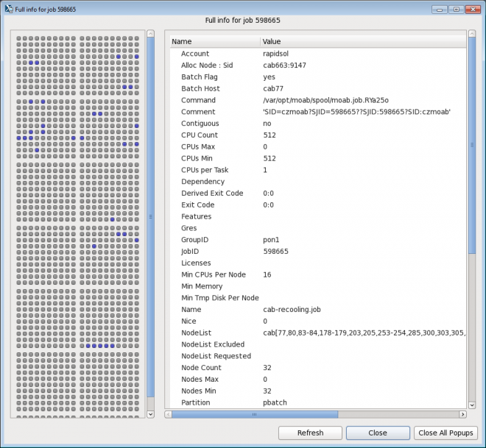This screenshot has width=486, height=448.
Task: Select the Licenses row
Action: [318, 263]
